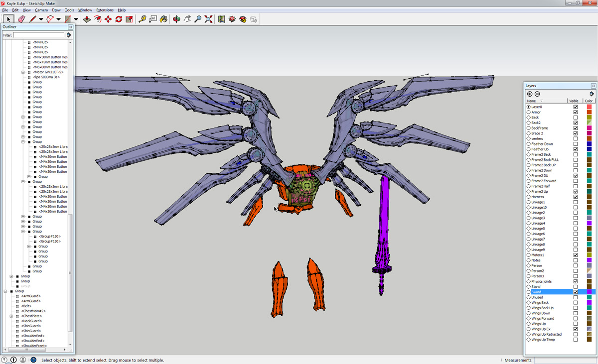This screenshot has height=364, width=598.
Task: Activate the Zoom magnifier tool
Action: coord(198,19)
